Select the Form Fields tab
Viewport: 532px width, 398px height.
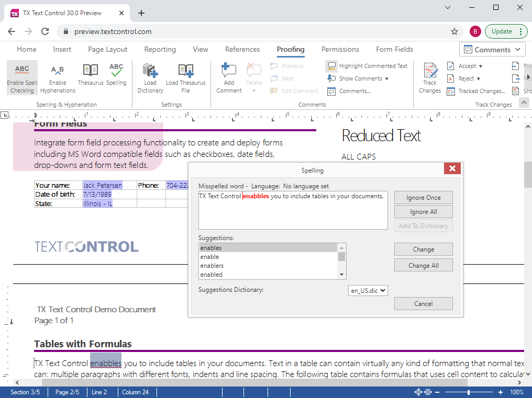point(395,50)
